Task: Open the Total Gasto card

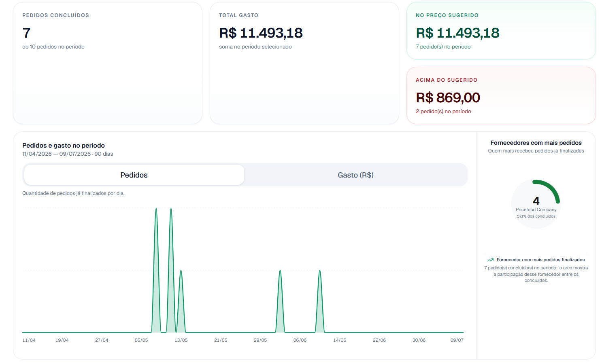Action: (304, 63)
